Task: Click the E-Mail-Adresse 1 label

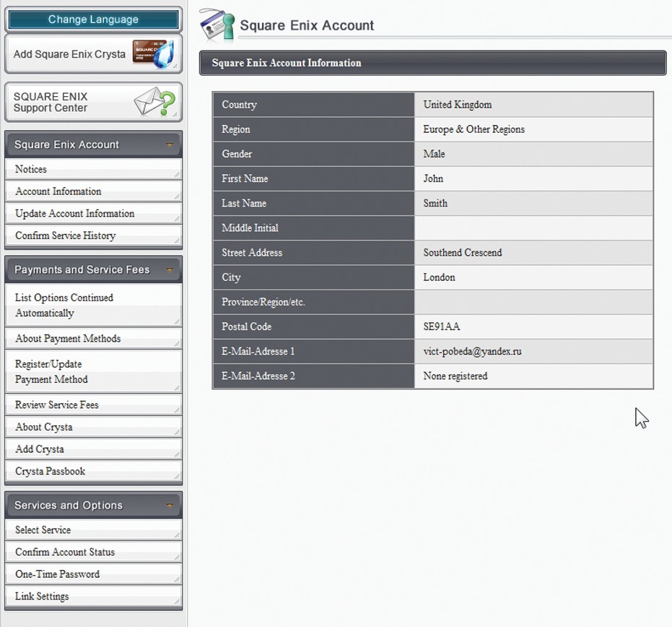Action: 258,351
